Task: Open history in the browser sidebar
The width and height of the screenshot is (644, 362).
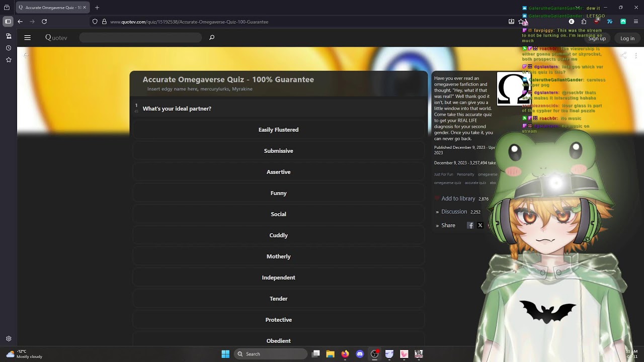Action: (9, 48)
